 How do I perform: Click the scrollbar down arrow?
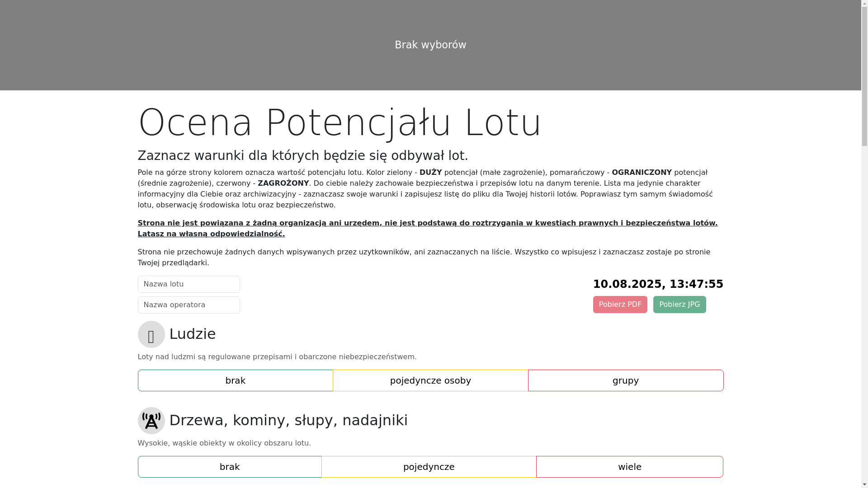tap(864, 484)
